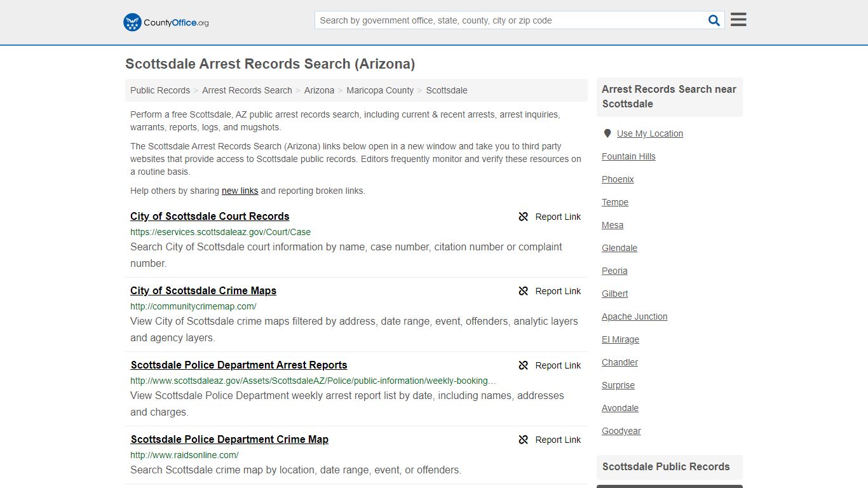Click the location pin icon beside Use My Location
Viewport: 868px width, 488px height.
607,133
